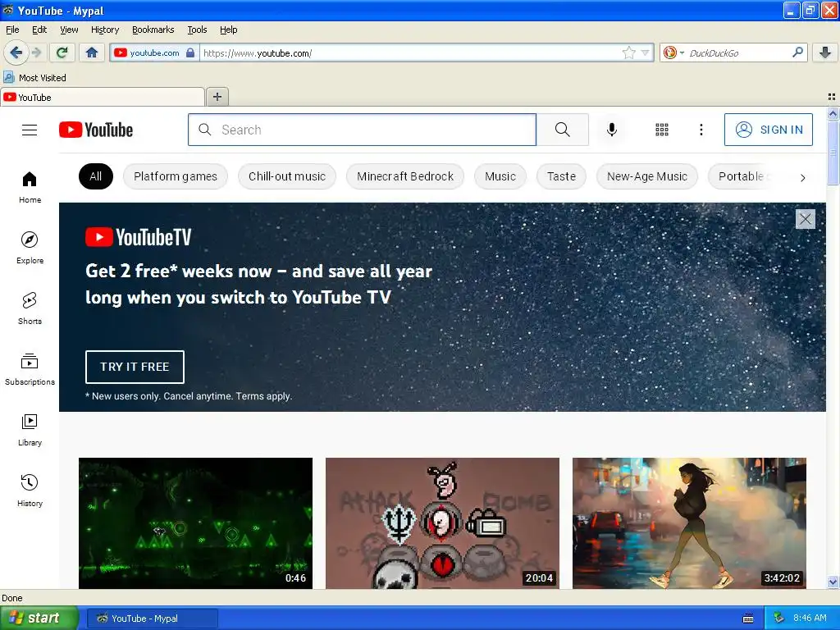Click YouTube - Mypal taskbar button
Image resolution: width=840 pixels, height=630 pixels.
152,619
